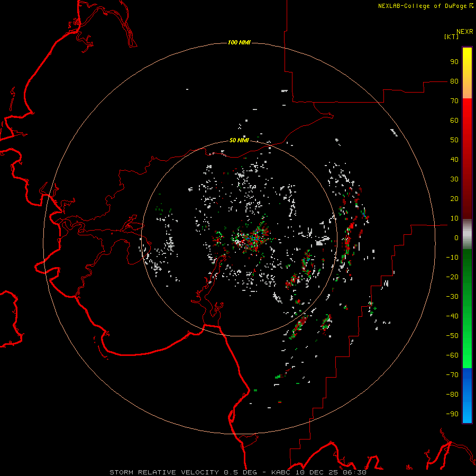Click the -30 value on velocity scale

(x=452, y=297)
